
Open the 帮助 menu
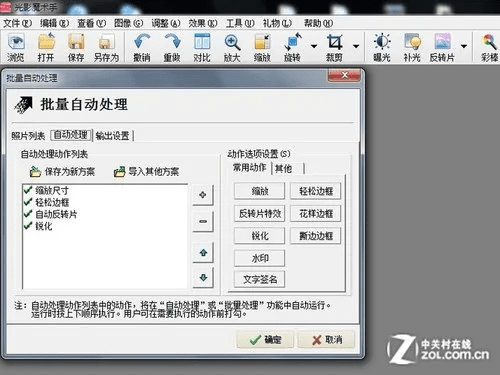coord(318,23)
